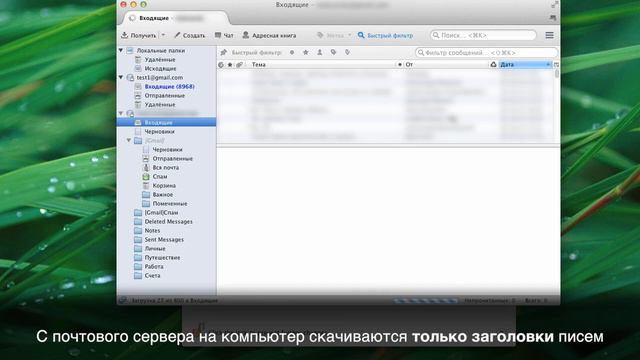Open the Личные folder
The height and width of the screenshot is (360, 640).
155,248
